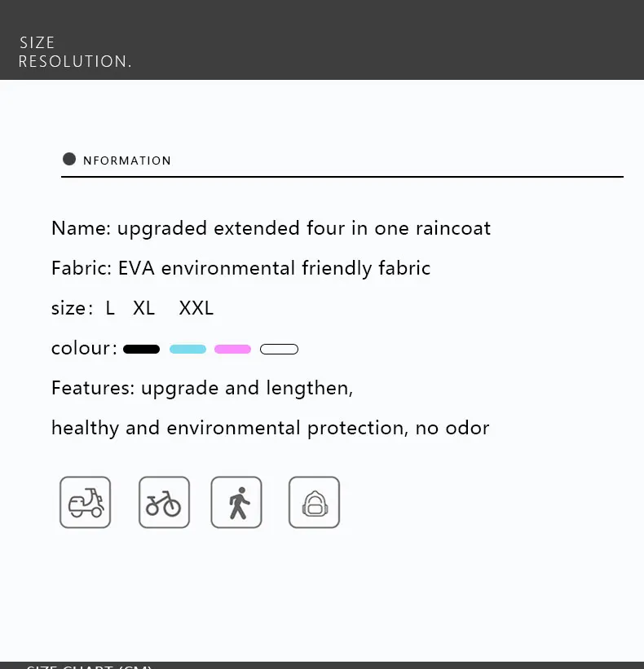Screen dimensions: 644x669
Task: Select the light blue colour swatch
Action: pos(187,350)
